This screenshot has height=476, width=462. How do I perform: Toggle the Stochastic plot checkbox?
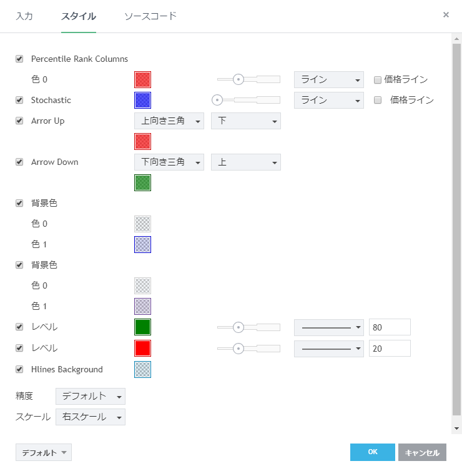[x=19, y=100]
